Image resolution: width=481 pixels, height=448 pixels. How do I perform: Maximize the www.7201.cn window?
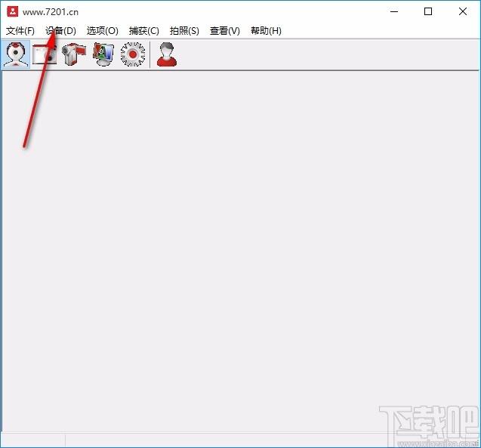428,11
